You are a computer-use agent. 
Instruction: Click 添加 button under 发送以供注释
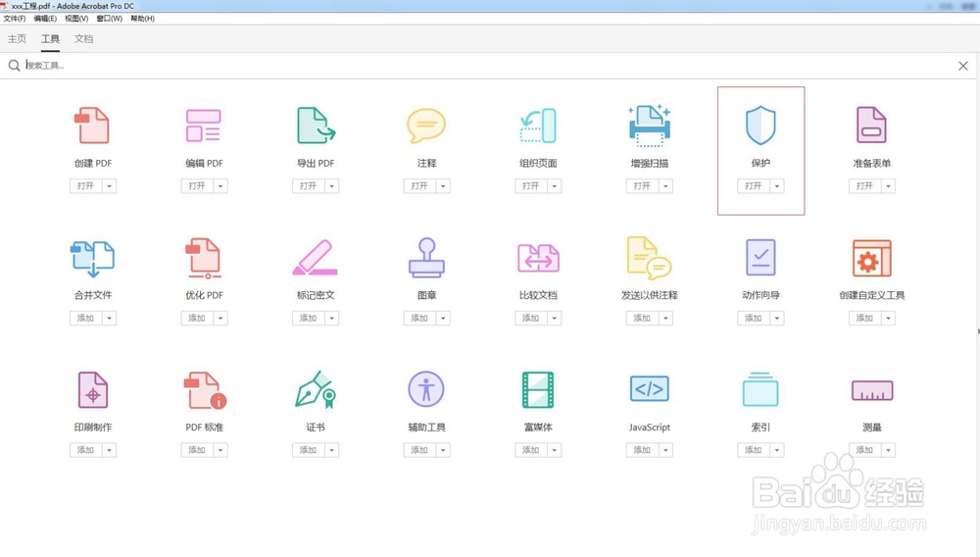pos(643,318)
